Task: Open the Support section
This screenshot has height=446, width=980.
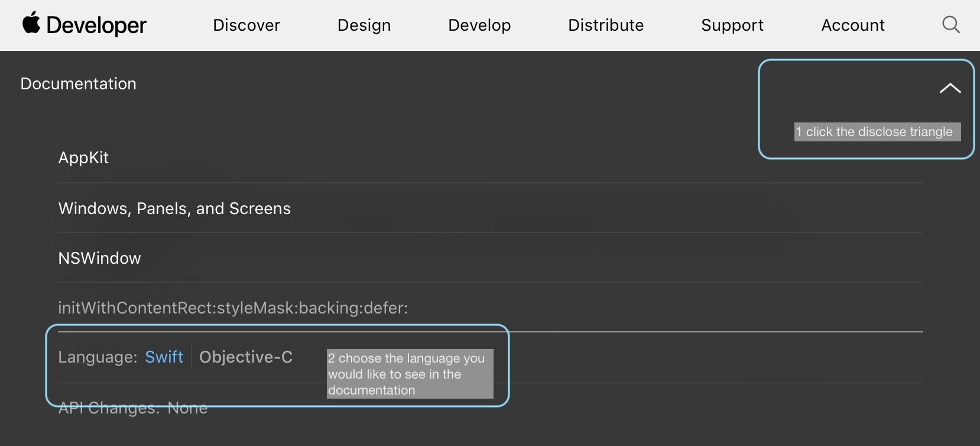Action: point(732,25)
